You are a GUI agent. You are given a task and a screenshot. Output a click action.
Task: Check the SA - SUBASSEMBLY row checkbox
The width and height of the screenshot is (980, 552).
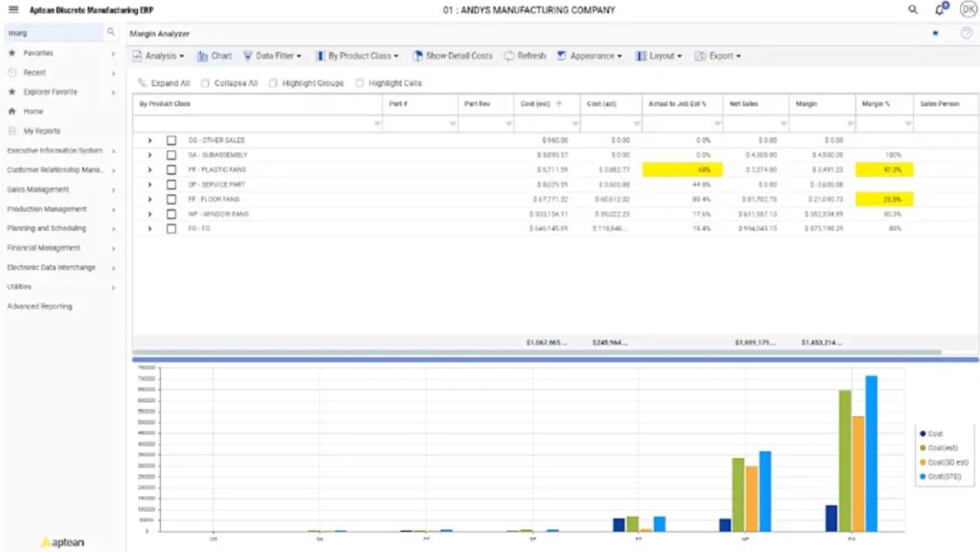171,155
